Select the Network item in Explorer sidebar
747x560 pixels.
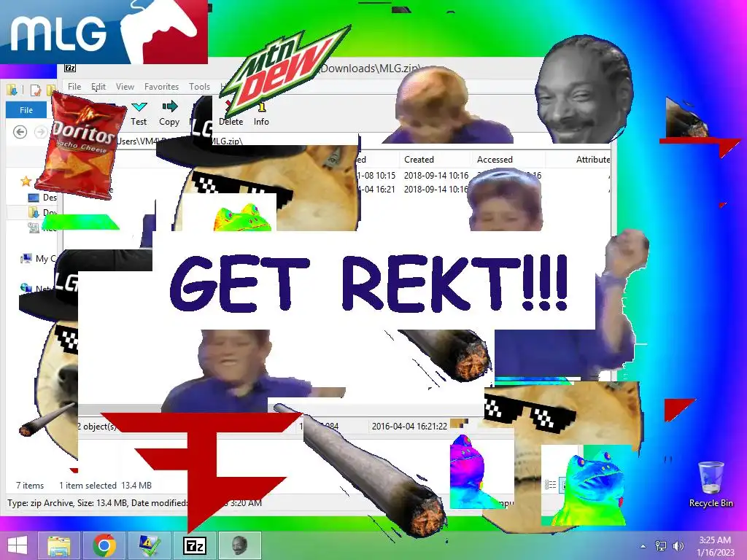pos(36,288)
